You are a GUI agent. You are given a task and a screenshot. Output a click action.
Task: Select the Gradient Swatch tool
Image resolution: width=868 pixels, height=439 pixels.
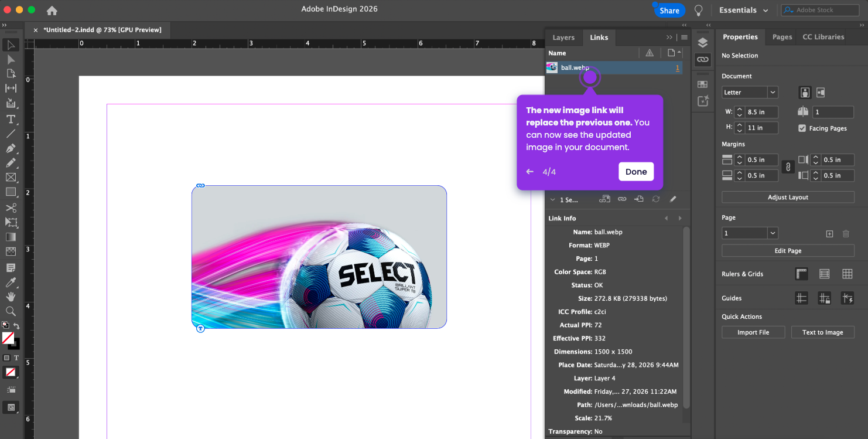click(11, 237)
